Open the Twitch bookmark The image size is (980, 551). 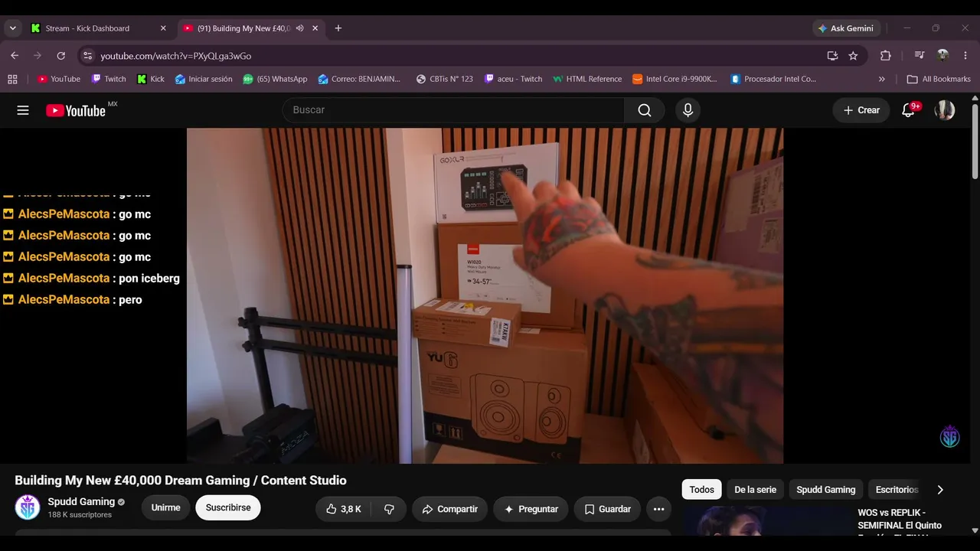click(109, 79)
